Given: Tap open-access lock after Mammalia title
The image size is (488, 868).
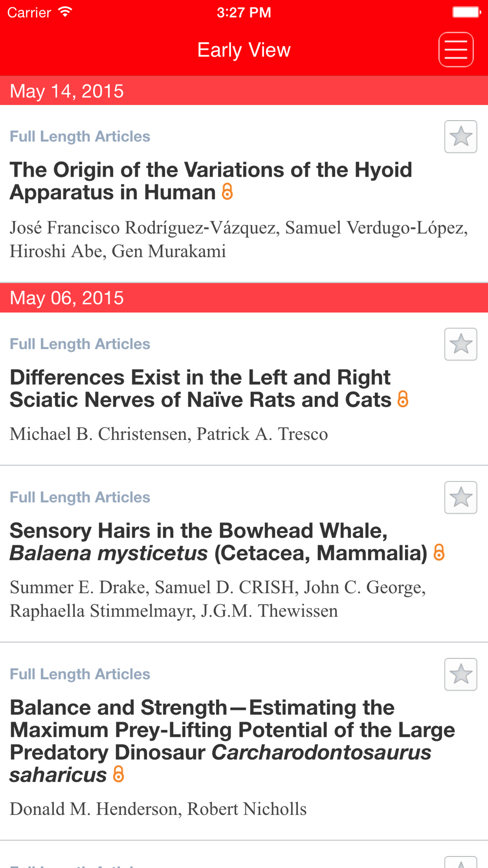Looking at the screenshot, I should click(439, 553).
